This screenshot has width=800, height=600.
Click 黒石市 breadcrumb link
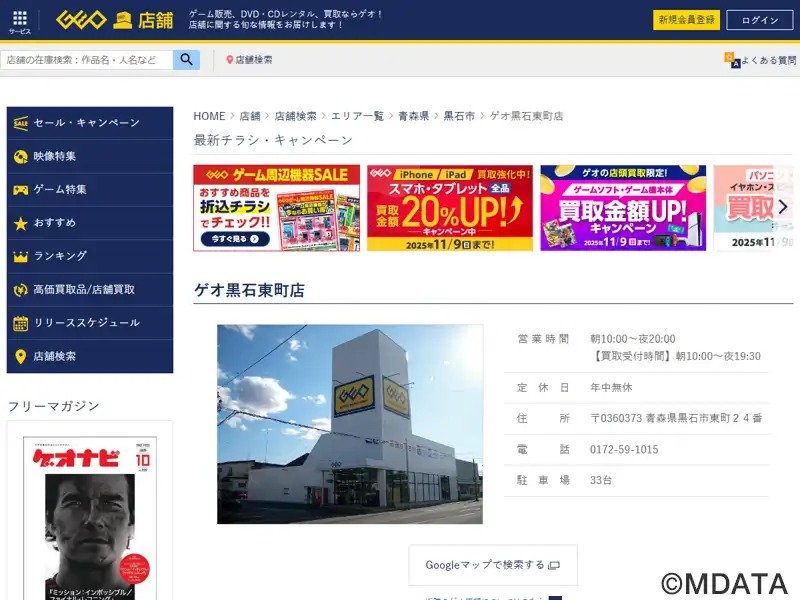point(459,116)
